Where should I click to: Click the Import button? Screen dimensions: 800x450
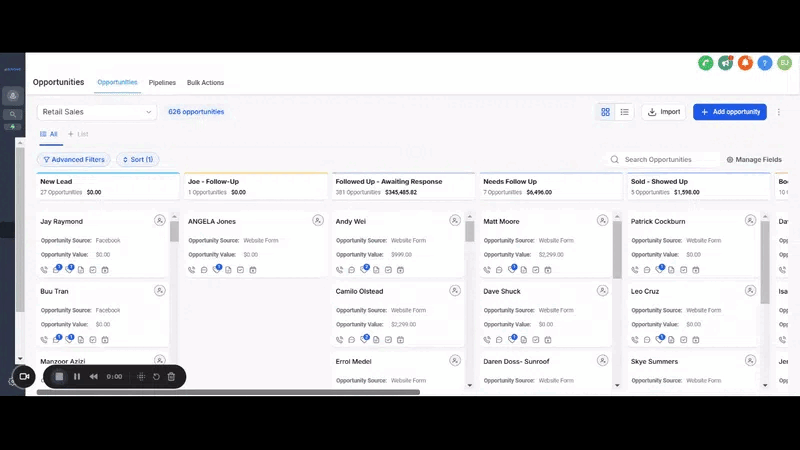click(664, 112)
